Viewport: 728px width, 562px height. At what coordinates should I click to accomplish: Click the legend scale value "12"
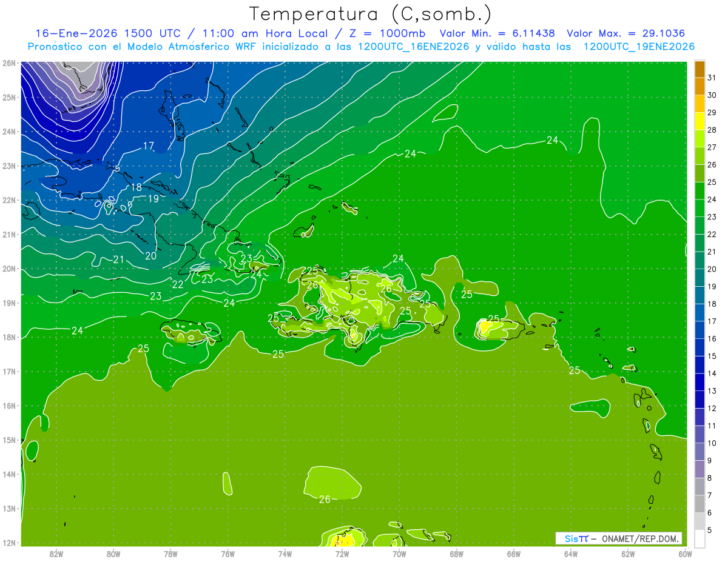click(x=712, y=408)
